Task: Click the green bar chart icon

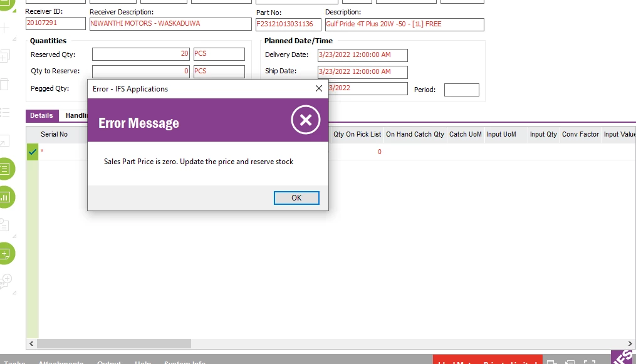Action: pos(6,197)
